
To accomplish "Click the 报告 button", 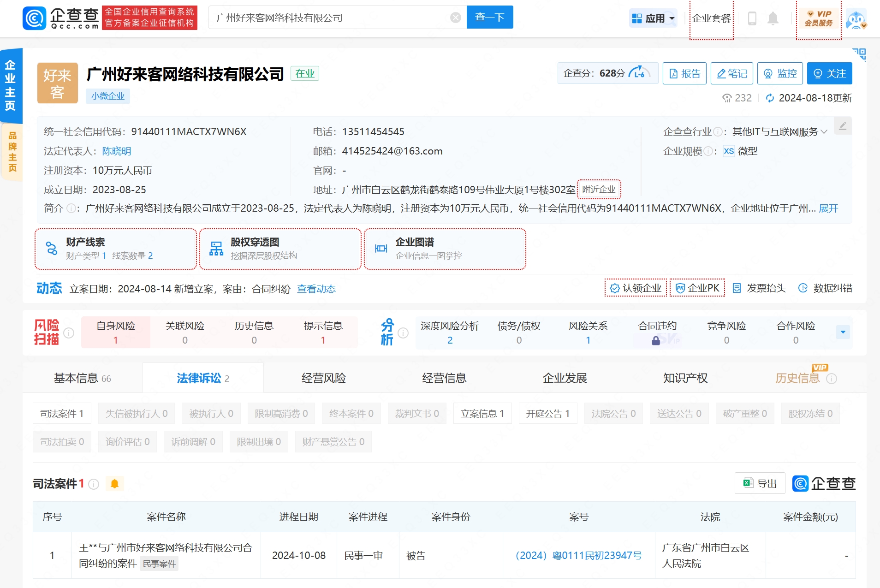I will point(684,73).
